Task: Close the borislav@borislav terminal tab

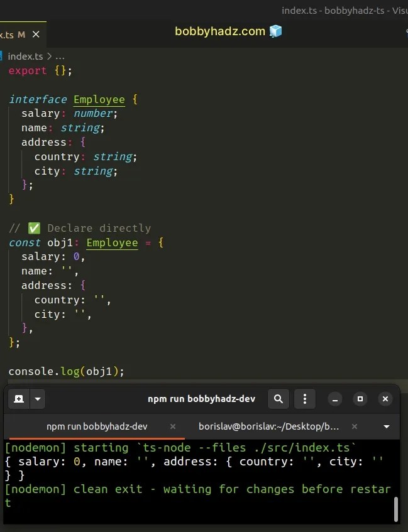Action: click(x=355, y=426)
